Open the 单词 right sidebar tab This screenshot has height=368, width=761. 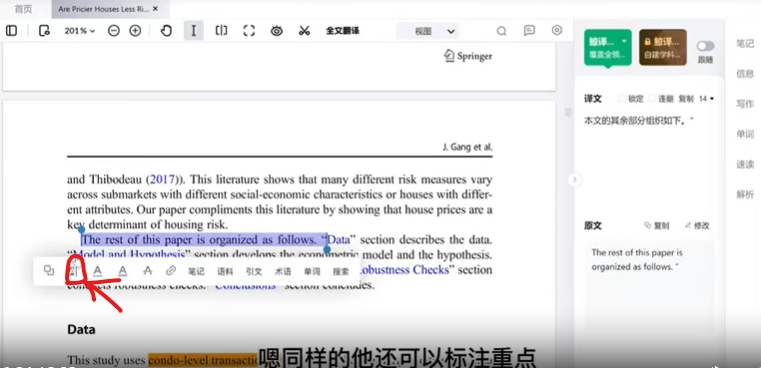pos(745,134)
